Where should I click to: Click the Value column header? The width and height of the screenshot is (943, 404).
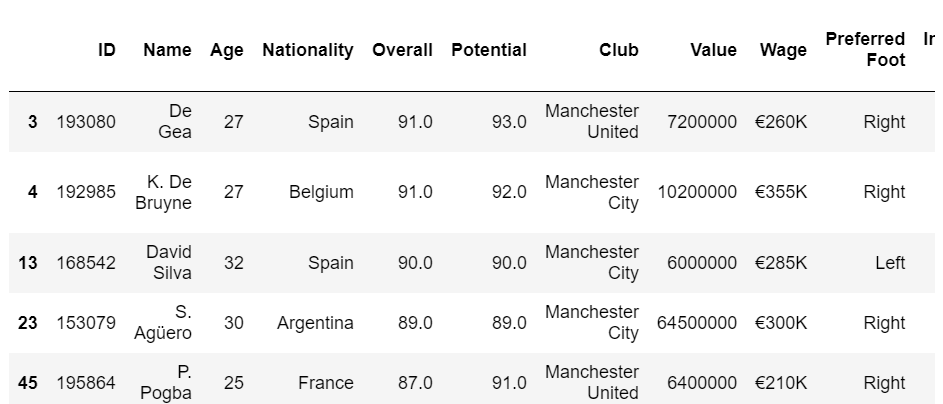click(x=713, y=50)
